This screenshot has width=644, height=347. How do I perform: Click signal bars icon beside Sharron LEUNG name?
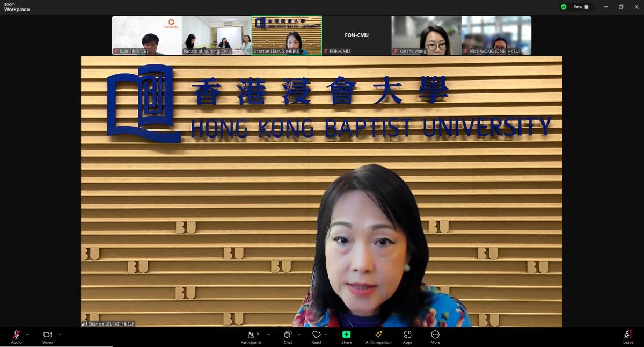coord(84,324)
